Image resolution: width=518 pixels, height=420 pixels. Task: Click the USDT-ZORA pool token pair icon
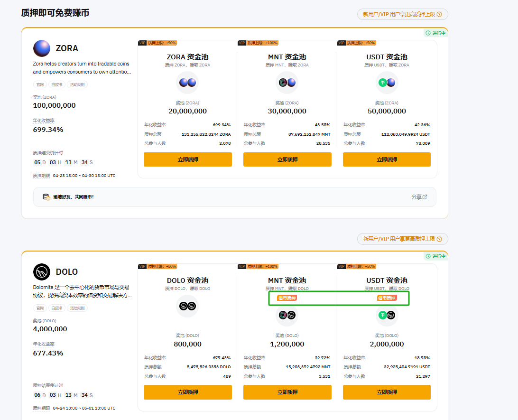point(387,82)
